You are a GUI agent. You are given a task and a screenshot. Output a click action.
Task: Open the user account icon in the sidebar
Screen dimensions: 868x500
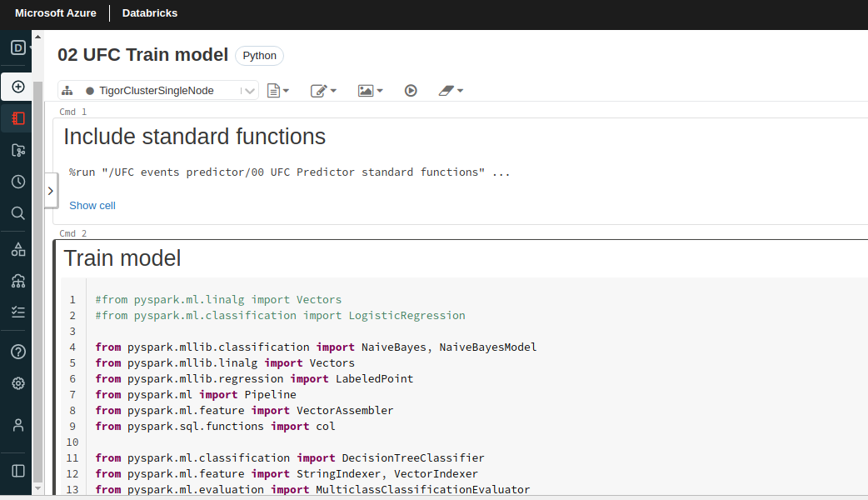pyautogui.click(x=18, y=425)
